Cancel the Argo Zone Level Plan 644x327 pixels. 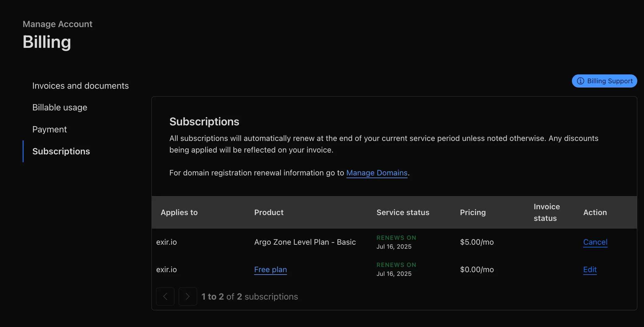click(x=595, y=242)
